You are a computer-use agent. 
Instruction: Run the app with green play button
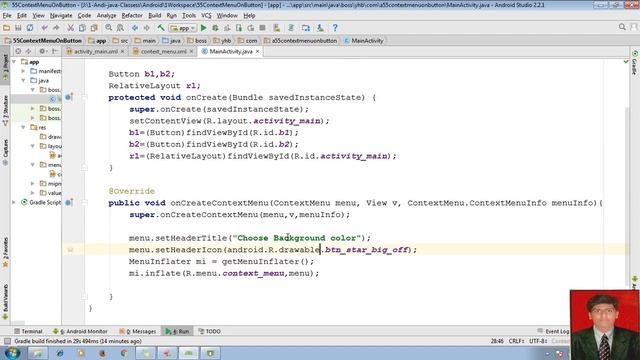click(203, 28)
